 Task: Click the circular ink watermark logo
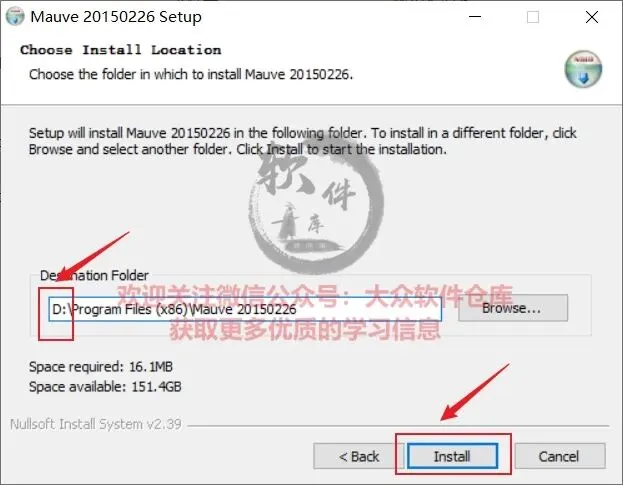click(x=315, y=206)
